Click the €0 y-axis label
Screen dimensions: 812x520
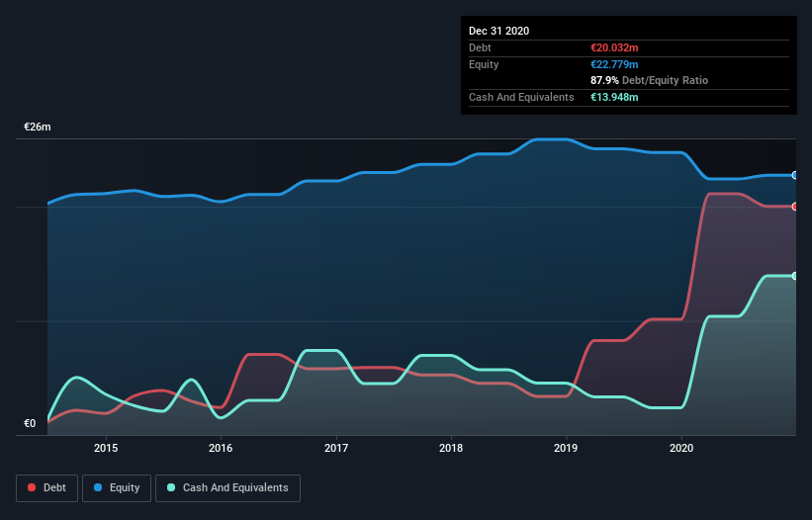[x=30, y=423]
